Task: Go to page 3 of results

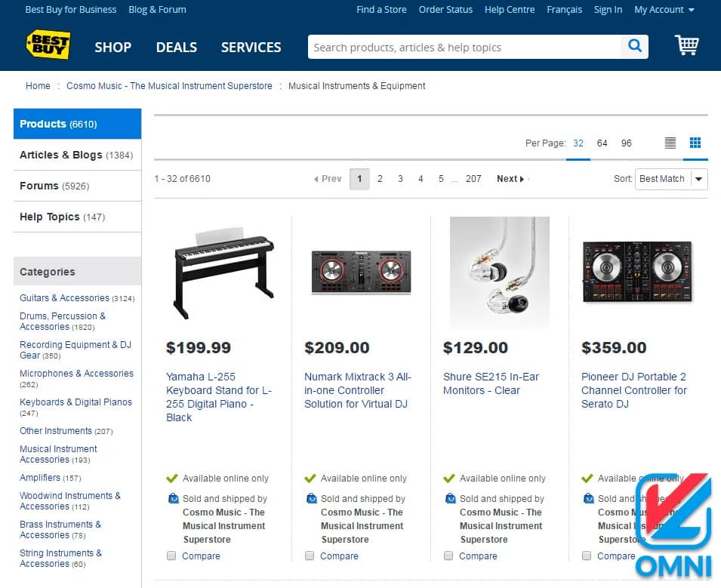Action: coord(400,179)
